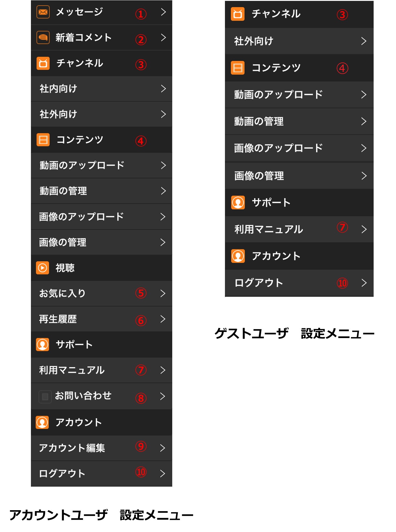Click the アカウント person icon in guest user menu

coord(238,256)
